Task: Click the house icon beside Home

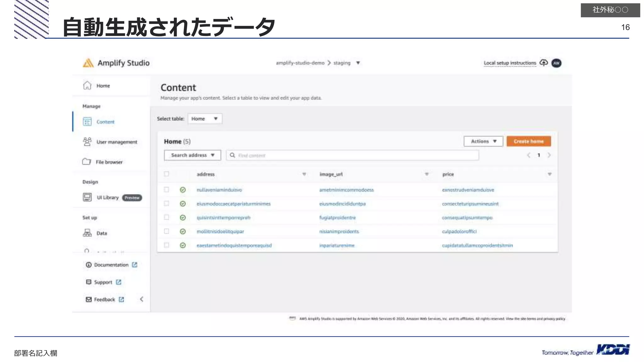Action: pos(87,85)
